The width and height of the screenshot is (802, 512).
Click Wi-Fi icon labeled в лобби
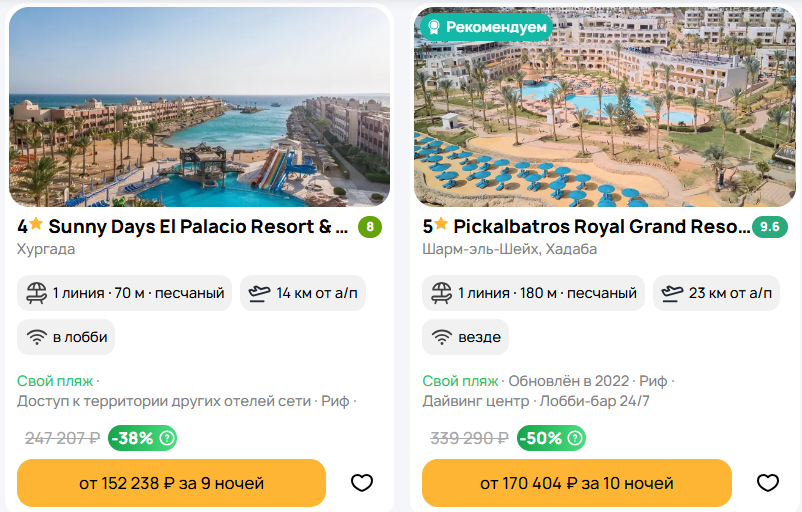[x=37, y=337]
